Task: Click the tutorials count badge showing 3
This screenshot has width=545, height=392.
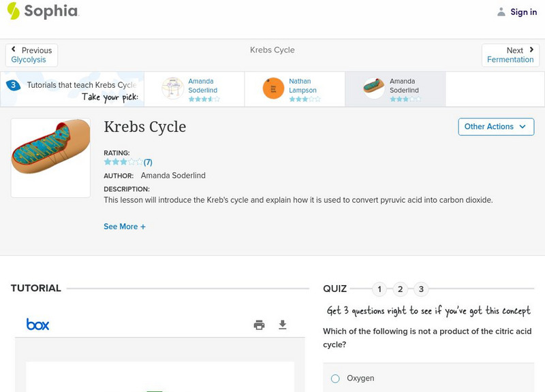Action: 13,86
